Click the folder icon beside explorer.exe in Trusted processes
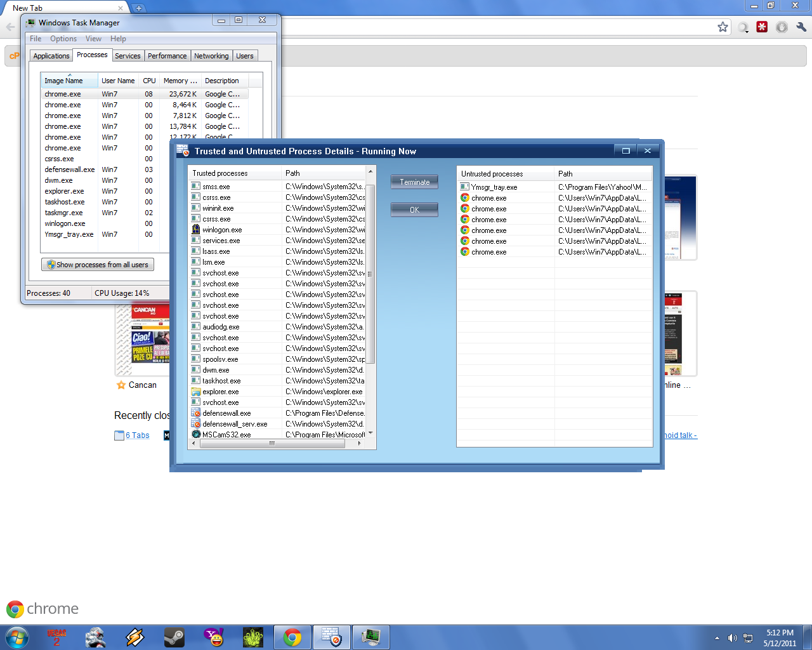812x650 pixels. point(196,392)
